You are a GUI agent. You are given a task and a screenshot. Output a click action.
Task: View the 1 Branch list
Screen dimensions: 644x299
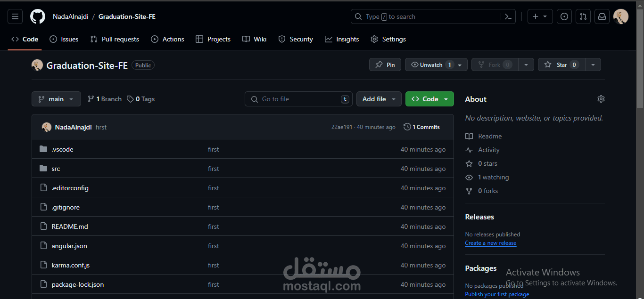[x=105, y=99]
